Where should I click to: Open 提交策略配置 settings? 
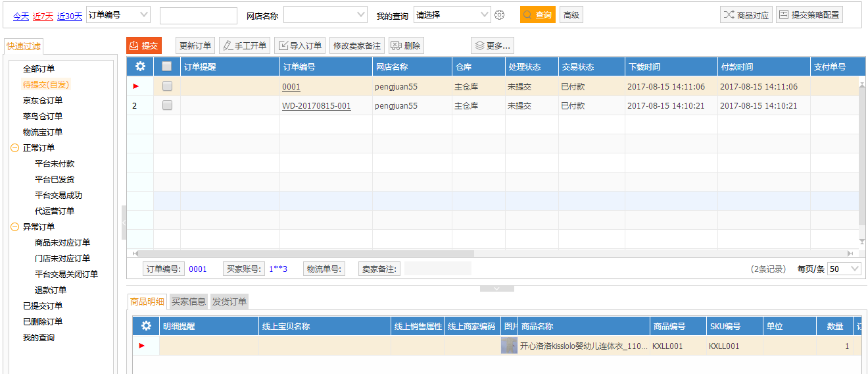tap(809, 15)
